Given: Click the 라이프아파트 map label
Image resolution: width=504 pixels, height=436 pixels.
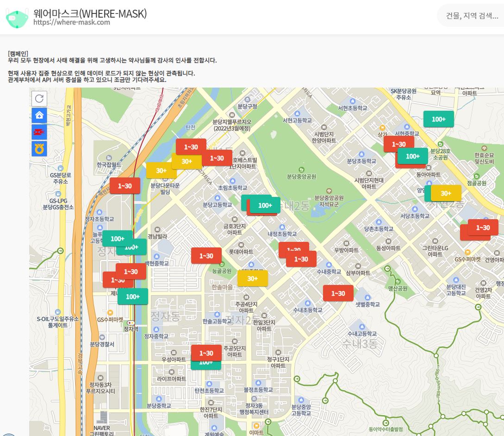Looking at the screenshot, I should 171,379.
